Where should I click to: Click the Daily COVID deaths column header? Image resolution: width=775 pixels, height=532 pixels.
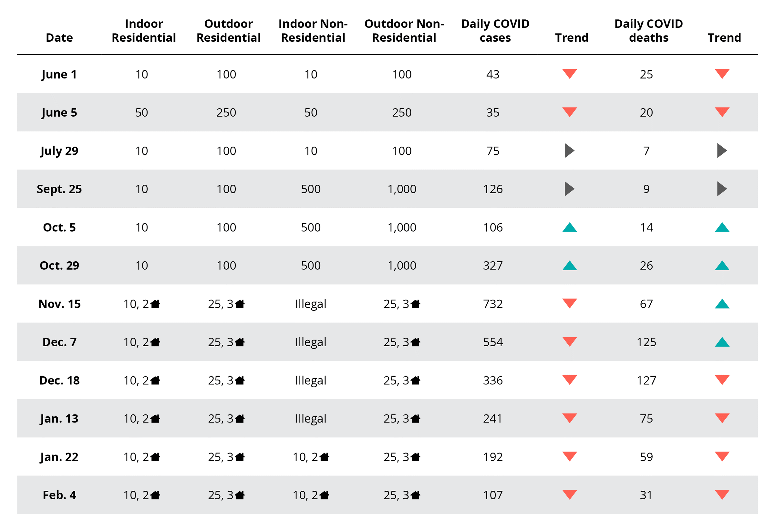click(649, 31)
